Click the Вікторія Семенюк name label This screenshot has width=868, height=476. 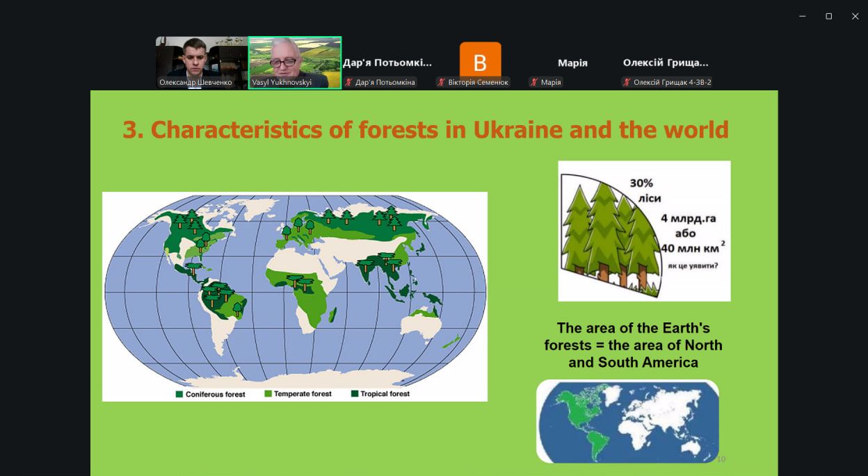pos(478,82)
